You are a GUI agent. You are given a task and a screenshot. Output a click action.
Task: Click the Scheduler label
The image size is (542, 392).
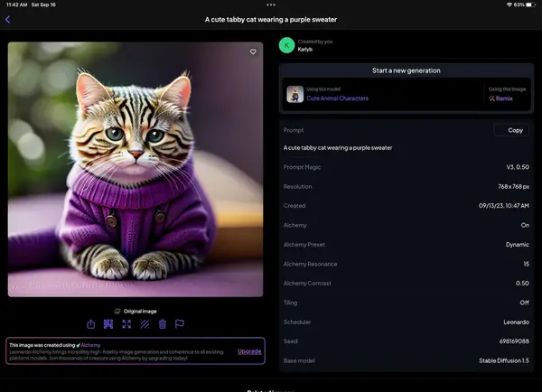click(297, 322)
